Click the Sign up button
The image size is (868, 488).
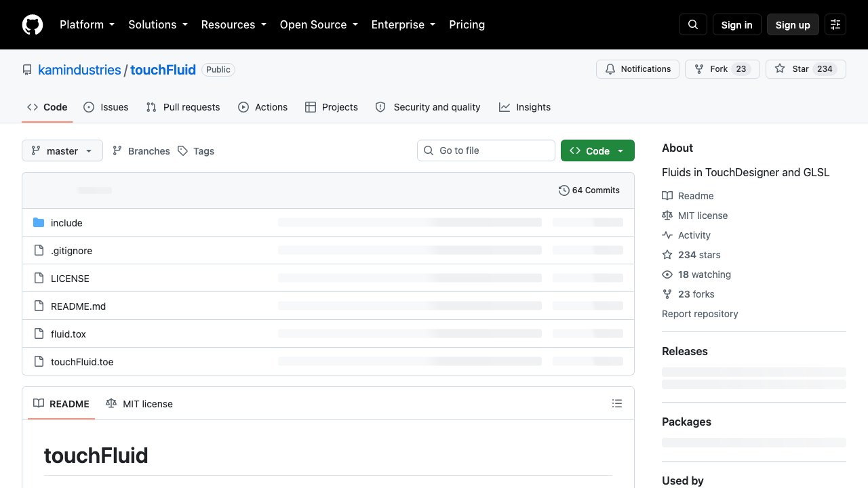point(793,24)
